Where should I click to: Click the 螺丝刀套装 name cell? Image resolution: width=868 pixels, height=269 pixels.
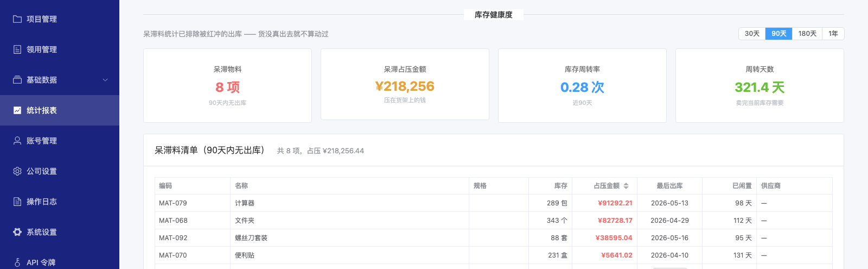[x=349, y=238]
